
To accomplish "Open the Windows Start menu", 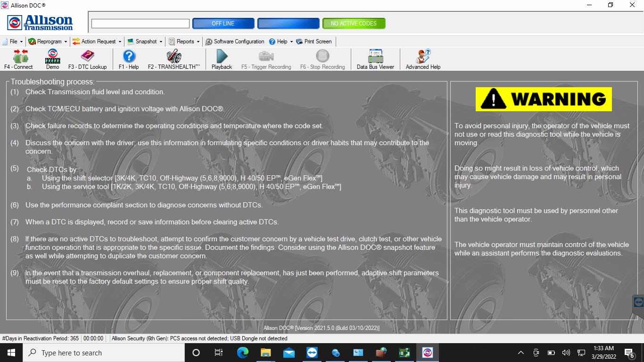I will tap(11, 353).
